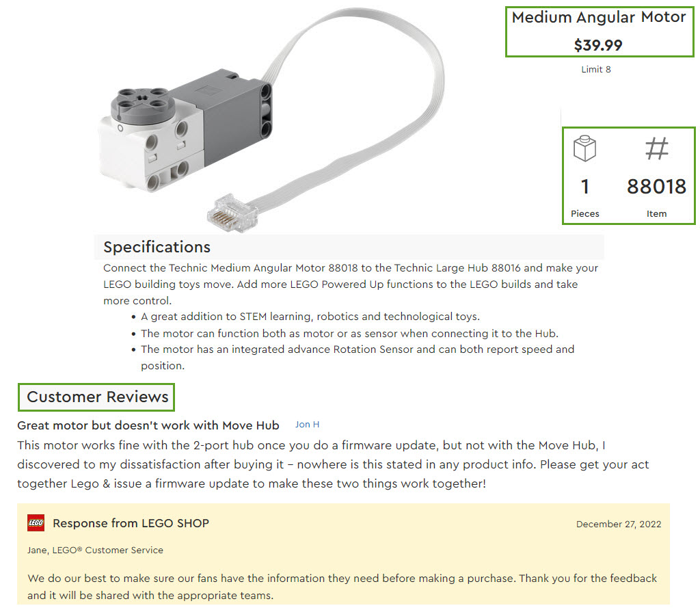The height and width of the screenshot is (610, 700).
Task: Click the Customer Reviews heading
Action: pyautogui.click(x=97, y=397)
